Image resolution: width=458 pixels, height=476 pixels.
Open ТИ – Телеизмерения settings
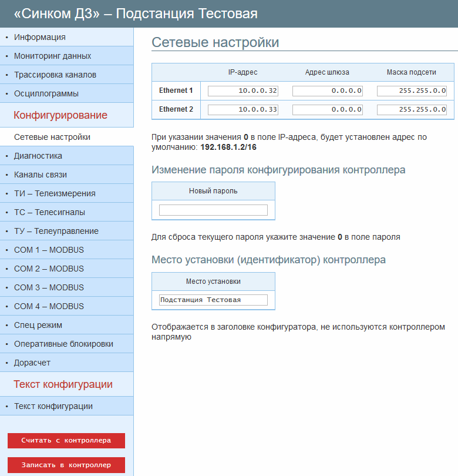[x=54, y=193]
